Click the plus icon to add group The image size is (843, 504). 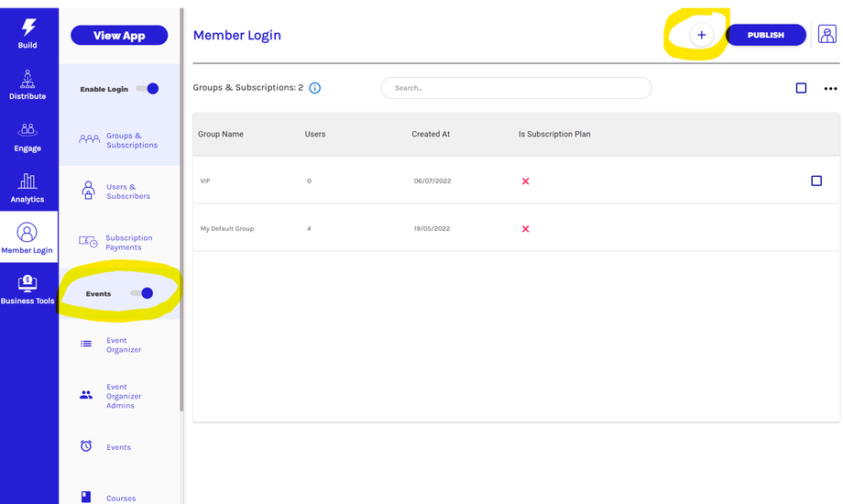click(x=702, y=35)
